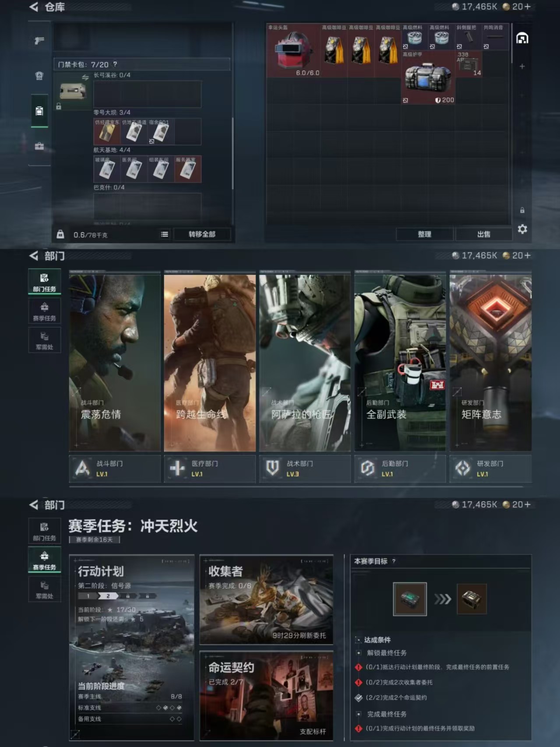Viewport: 560px width, 747px height.
Task: Click the 战斗部门 LV.1 badge icon
Action: (82, 469)
